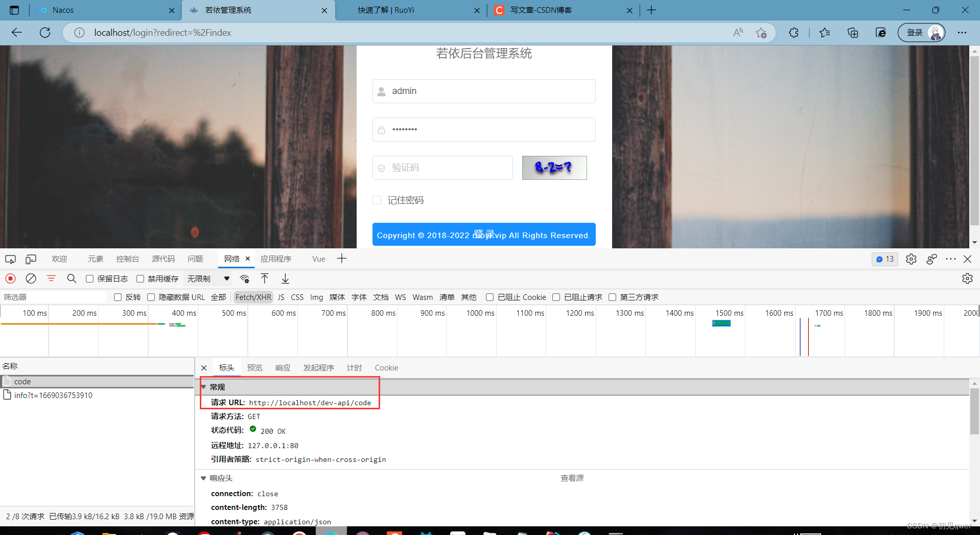Open network conditions settings
This screenshot has width=980, height=535.
point(245,278)
